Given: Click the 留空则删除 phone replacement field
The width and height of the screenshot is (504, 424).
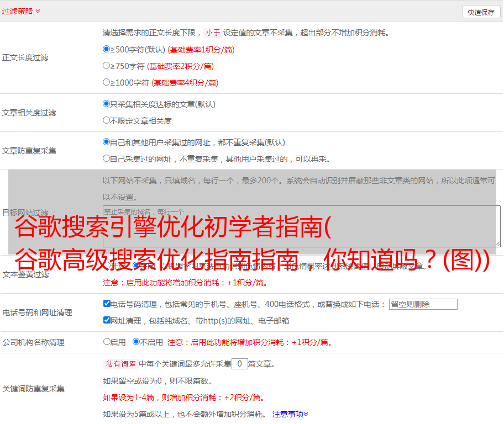Looking at the screenshot, I should [423, 304].
